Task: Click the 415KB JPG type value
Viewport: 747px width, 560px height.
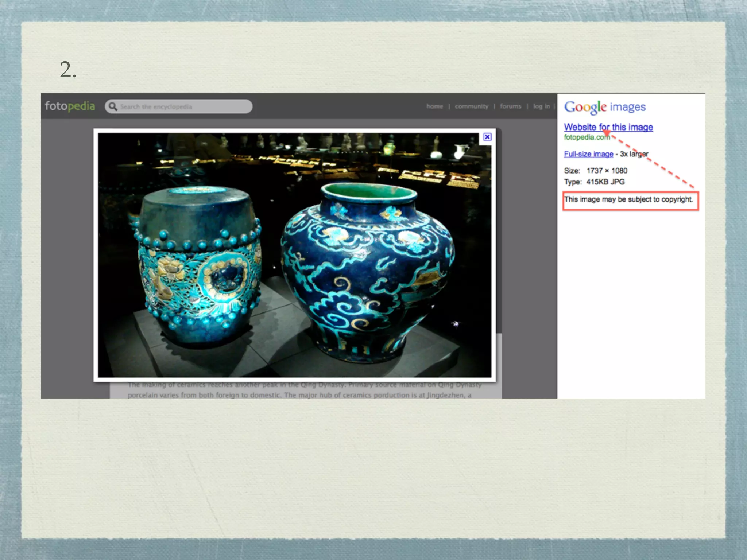Action: [605, 182]
